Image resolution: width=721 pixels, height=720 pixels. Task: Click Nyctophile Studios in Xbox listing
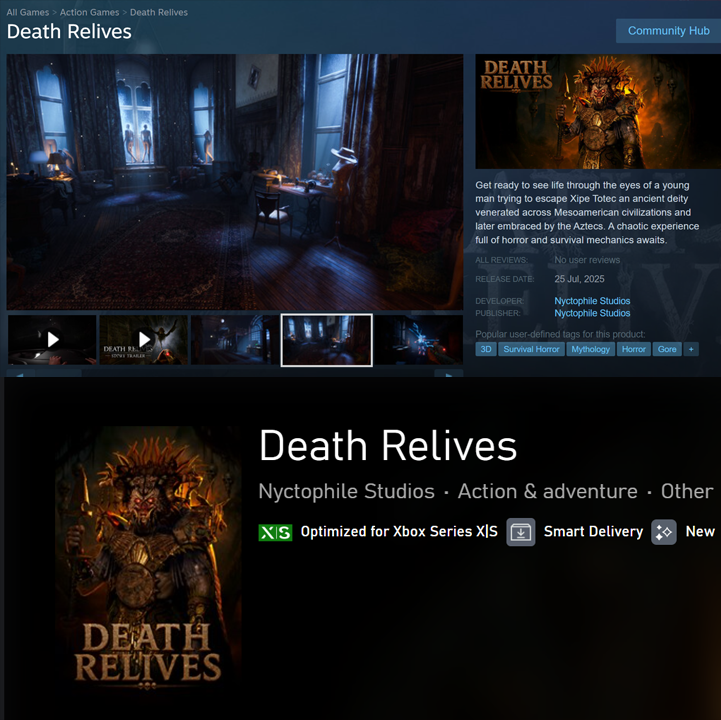346,491
